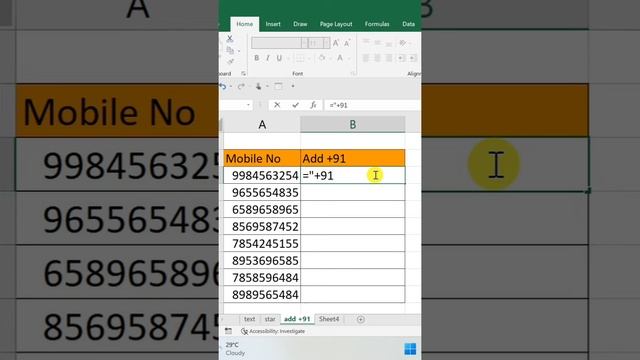Toggle Underline formatting
This screenshot has height=360, width=640.
(279, 58)
